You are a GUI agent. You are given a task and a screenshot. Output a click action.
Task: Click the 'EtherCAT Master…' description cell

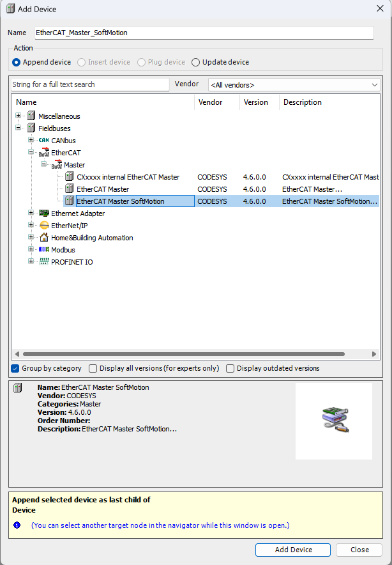pos(312,189)
